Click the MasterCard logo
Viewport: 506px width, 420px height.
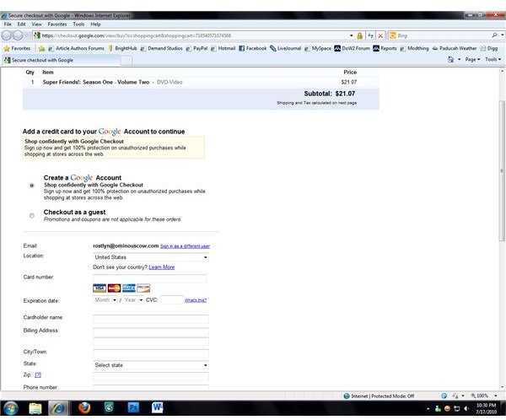tap(114, 288)
